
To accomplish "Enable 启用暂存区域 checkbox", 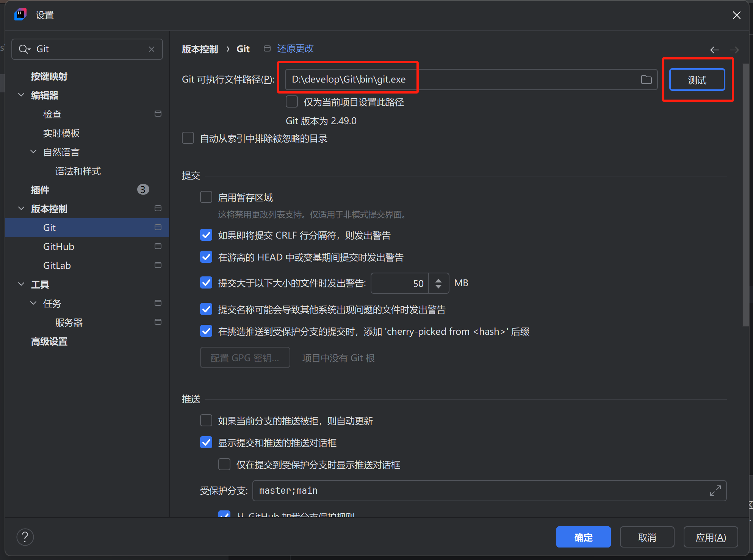I will (x=206, y=197).
